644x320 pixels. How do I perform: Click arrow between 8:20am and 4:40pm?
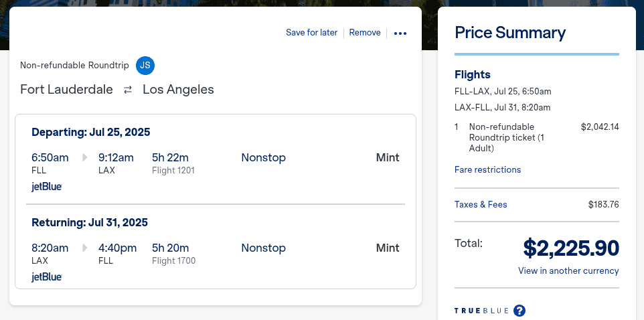click(84, 248)
